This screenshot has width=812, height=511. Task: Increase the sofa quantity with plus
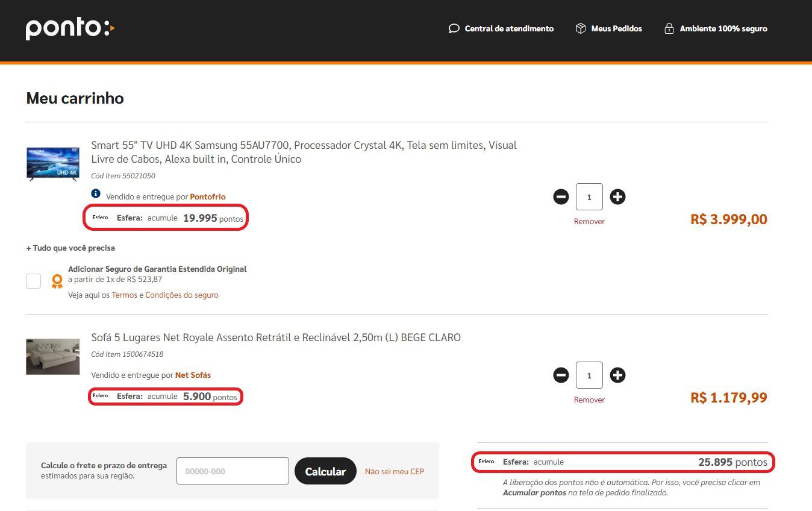pos(617,375)
